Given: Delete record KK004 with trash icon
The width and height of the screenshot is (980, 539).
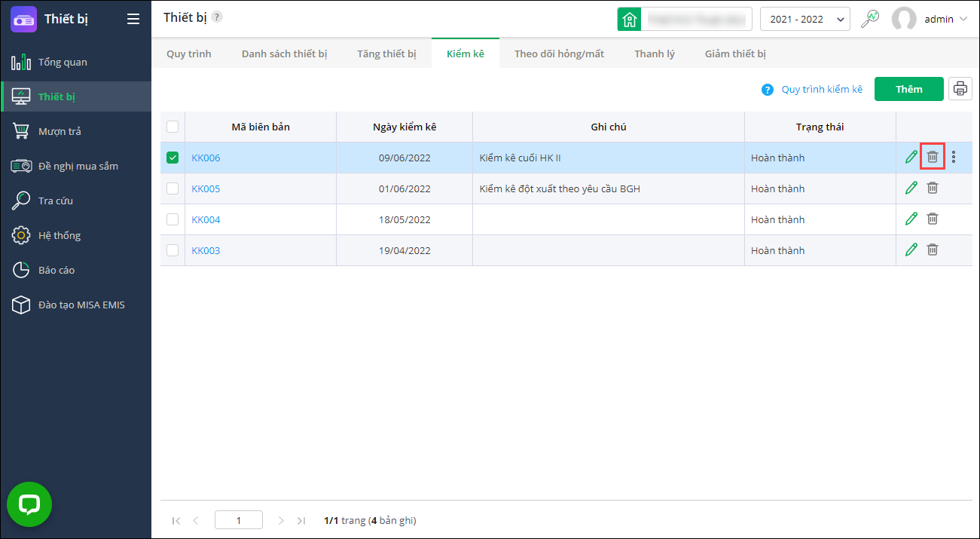Looking at the screenshot, I should (x=933, y=219).
